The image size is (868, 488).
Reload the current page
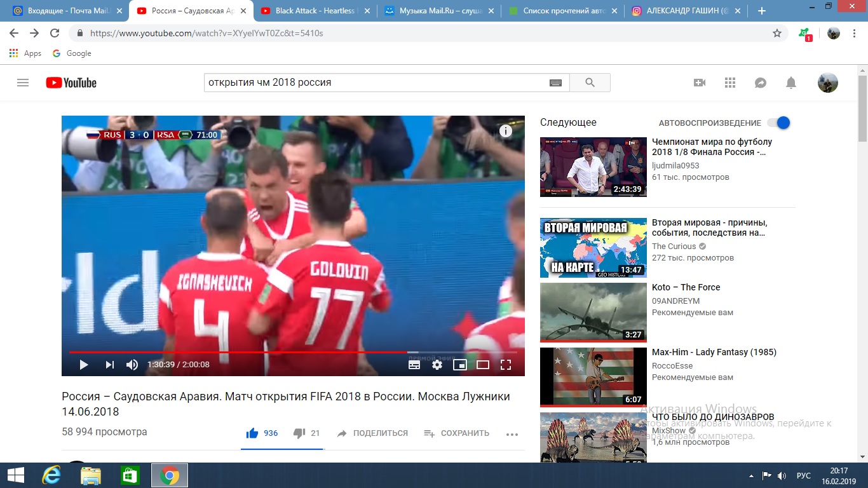pos(55,33)
